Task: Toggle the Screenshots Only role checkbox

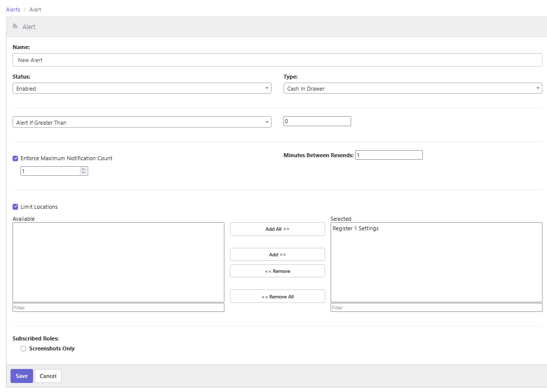Action: (24, 349)
